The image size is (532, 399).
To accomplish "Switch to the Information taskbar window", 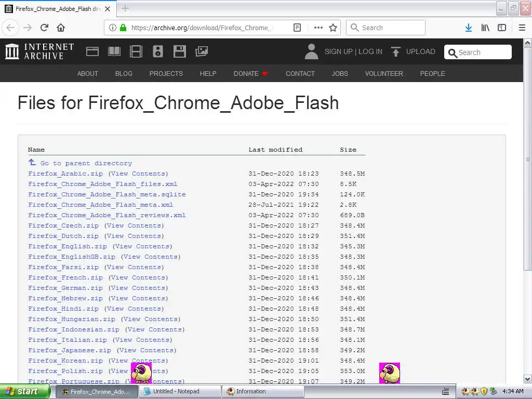I will click(x=263, y=392).
